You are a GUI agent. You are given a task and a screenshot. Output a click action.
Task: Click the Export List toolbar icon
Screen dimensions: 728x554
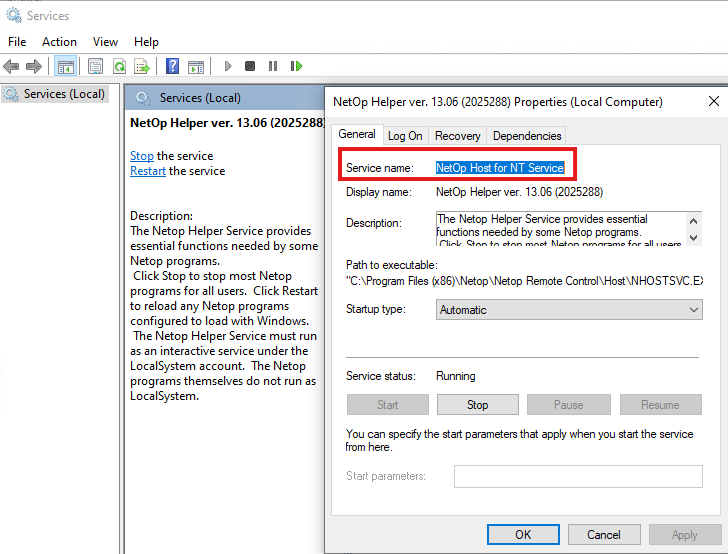[142, 66]
